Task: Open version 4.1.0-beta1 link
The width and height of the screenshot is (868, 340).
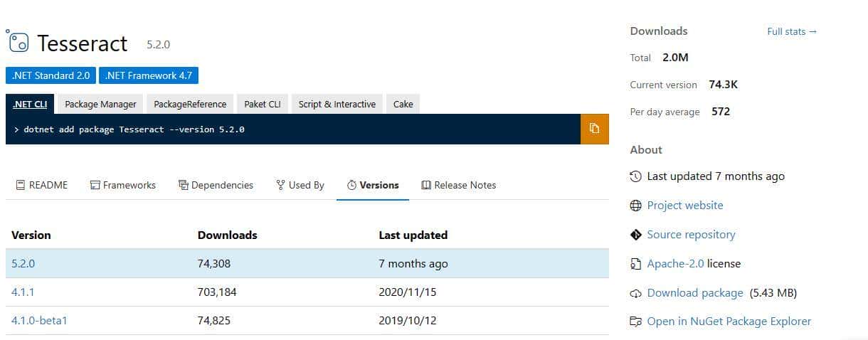Action: click(39, 321)
